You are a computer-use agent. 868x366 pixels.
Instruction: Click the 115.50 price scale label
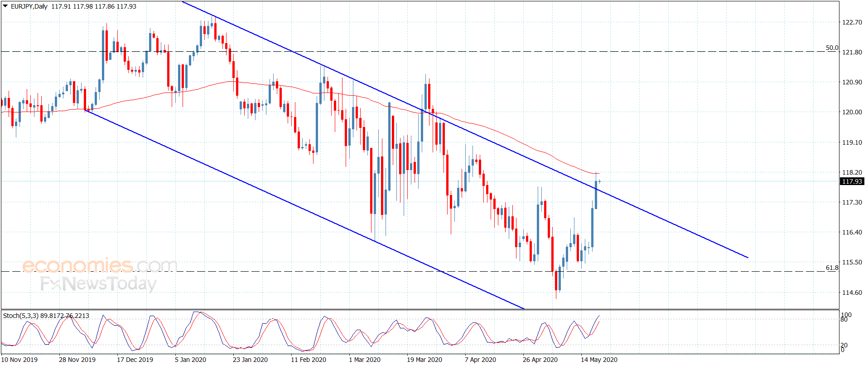point(852,262)
